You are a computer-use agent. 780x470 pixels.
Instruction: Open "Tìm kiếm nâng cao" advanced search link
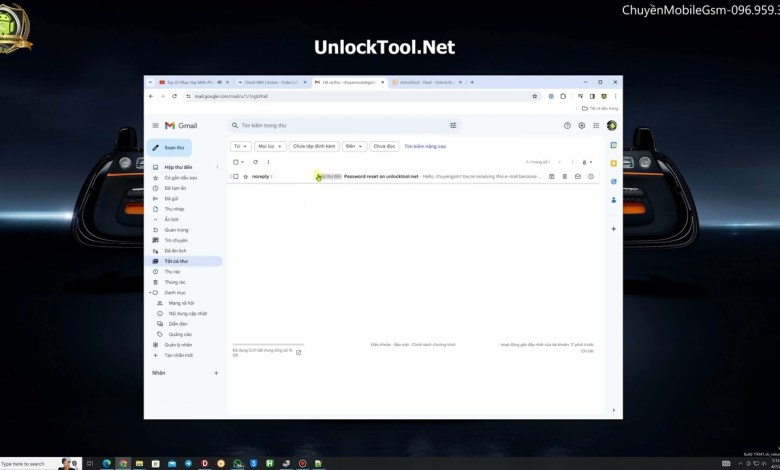[x=425, y=146]
